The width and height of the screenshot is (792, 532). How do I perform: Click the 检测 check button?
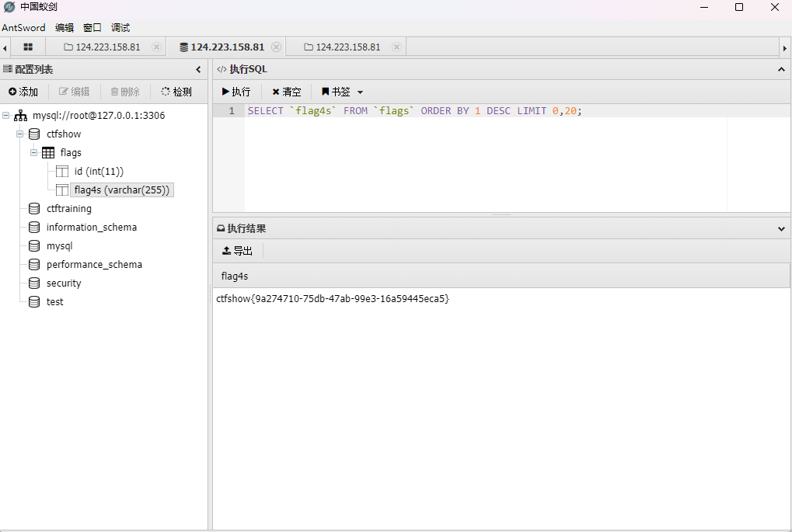[x=176, y=92]
